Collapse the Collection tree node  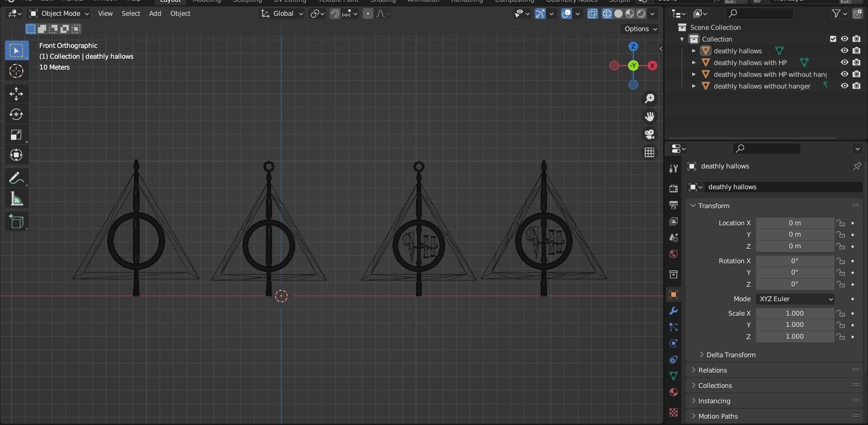click(682, 39)
